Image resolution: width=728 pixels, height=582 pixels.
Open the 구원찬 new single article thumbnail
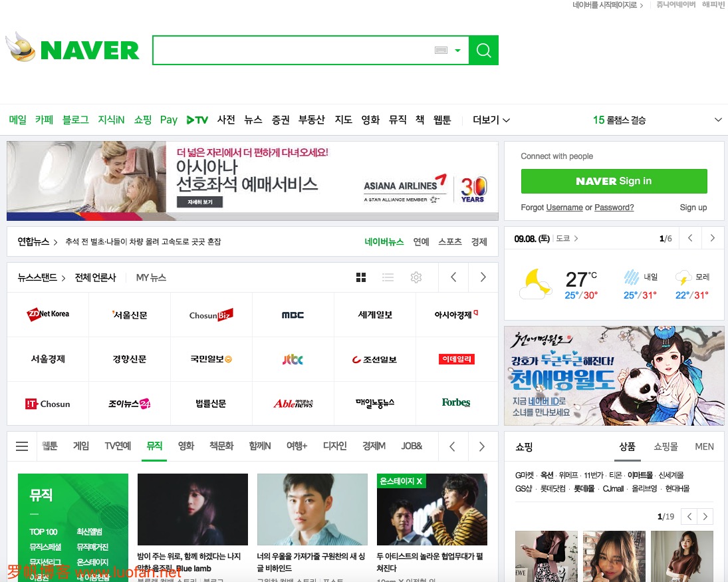[312, 509]
